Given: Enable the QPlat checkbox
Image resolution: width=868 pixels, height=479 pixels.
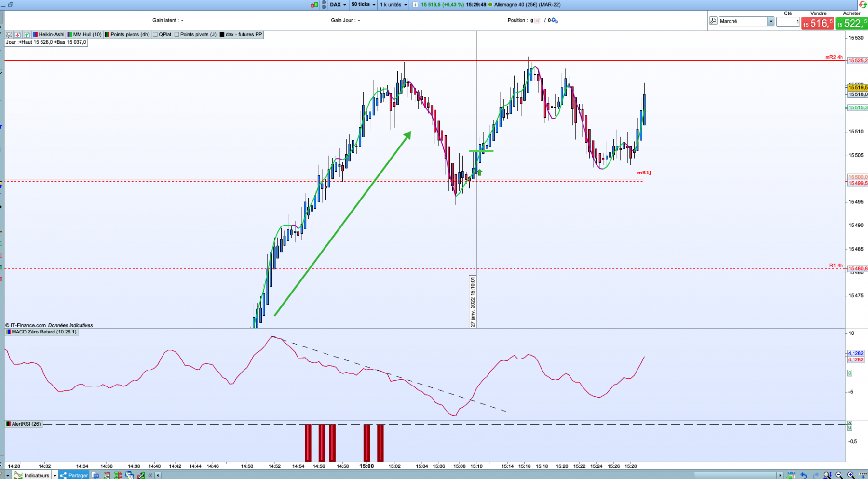Looking at the screenshot, I should click(155, 35).
